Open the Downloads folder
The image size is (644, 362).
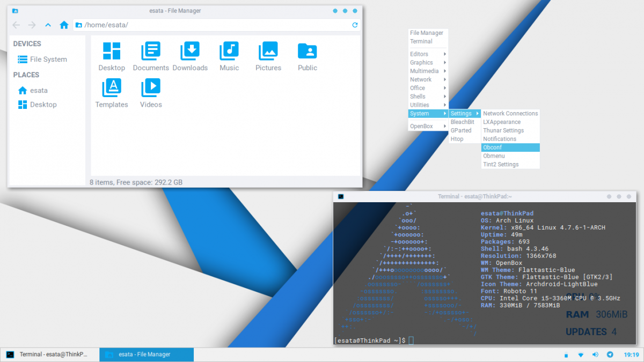pyautogui.click(x=190, y=57)
